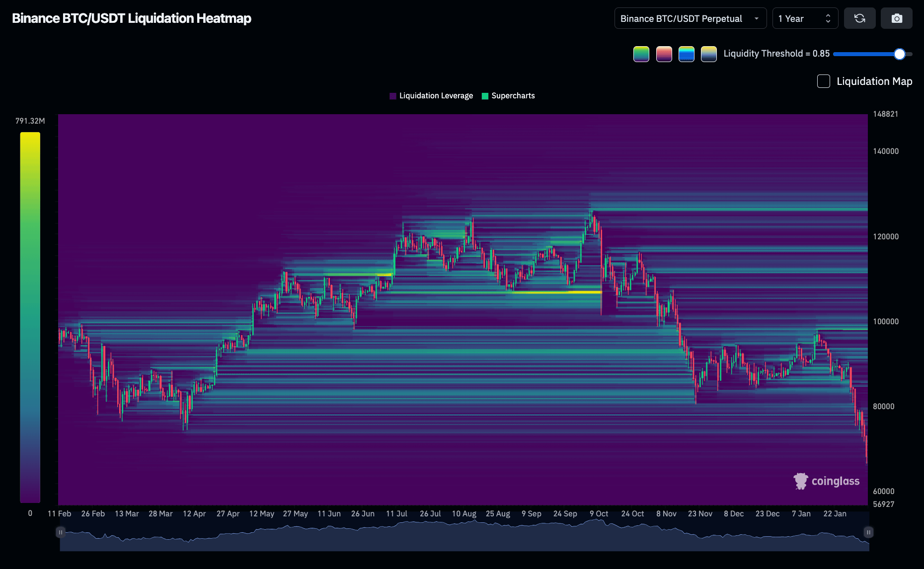Viewport: 924px width, 569px height.
Task: Click the coinglass watermark logo
Action: click(827, 481)
